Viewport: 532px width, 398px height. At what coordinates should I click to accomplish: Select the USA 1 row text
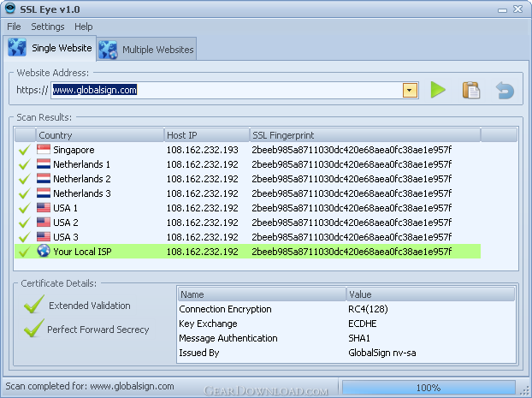pos(65,208)
